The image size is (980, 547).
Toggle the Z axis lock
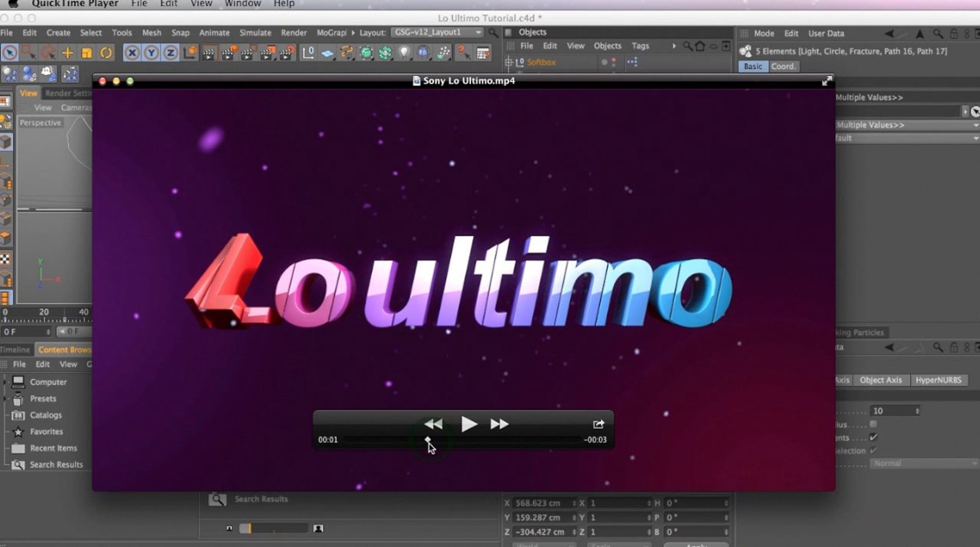(x=170, y=53)
